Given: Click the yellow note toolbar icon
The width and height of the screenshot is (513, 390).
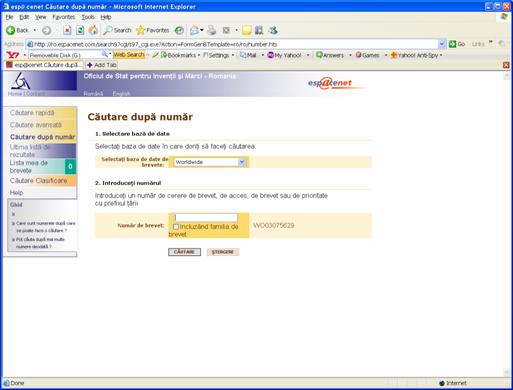Looking at the screenshot, I should pyautogui.click(x=247, y=30).
